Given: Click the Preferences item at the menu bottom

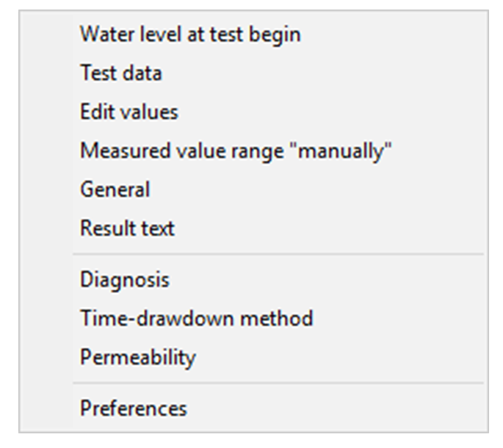Looking at the screenshot, I should pyautogui.click(x=134, y=408).
